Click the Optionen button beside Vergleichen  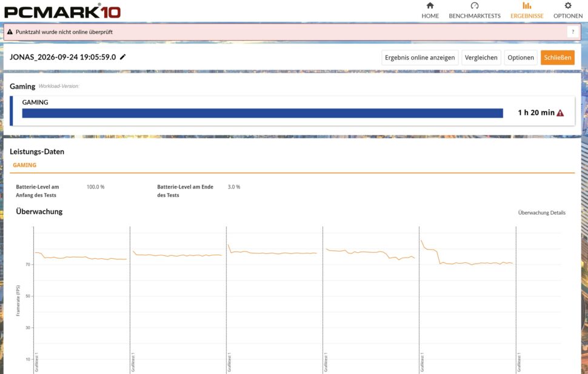coord(521,58)
